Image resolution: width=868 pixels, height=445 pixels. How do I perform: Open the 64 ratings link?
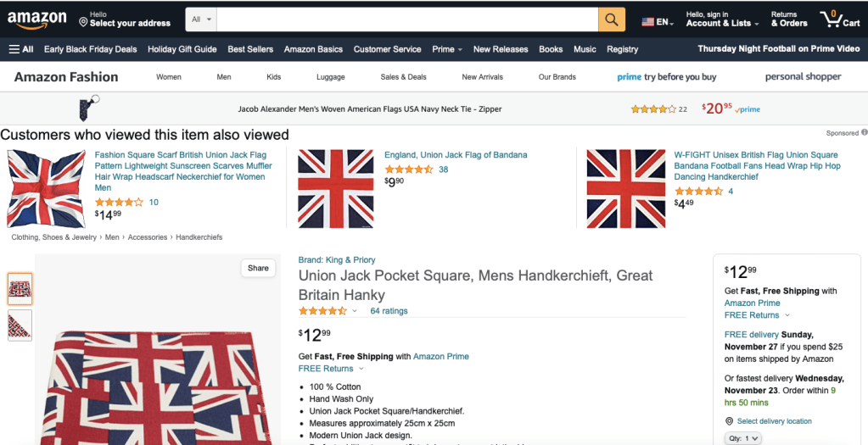coord(389,311)
